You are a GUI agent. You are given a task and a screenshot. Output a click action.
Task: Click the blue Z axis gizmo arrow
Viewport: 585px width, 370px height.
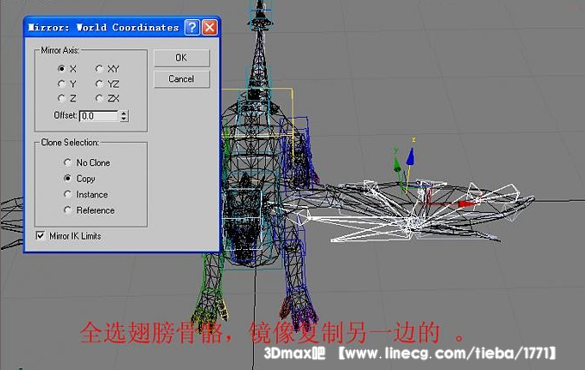410,157
